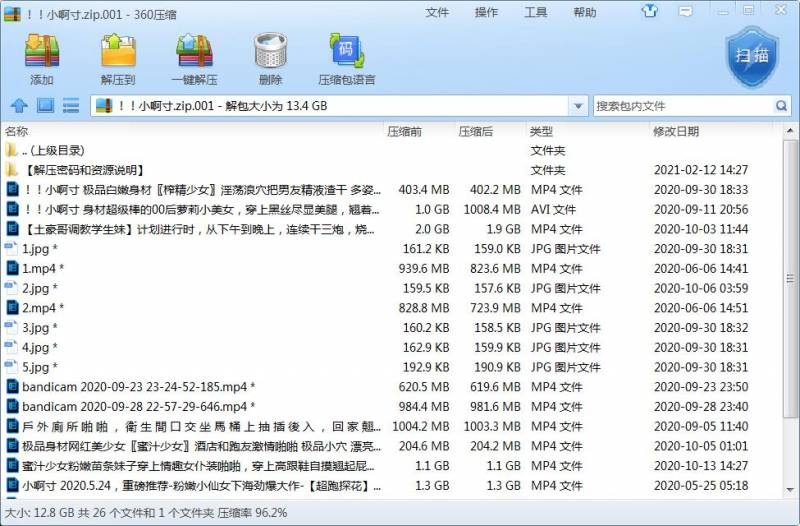Click the 搜索包内文件 search field
The image size is (800, 526).
click(682, 106)
